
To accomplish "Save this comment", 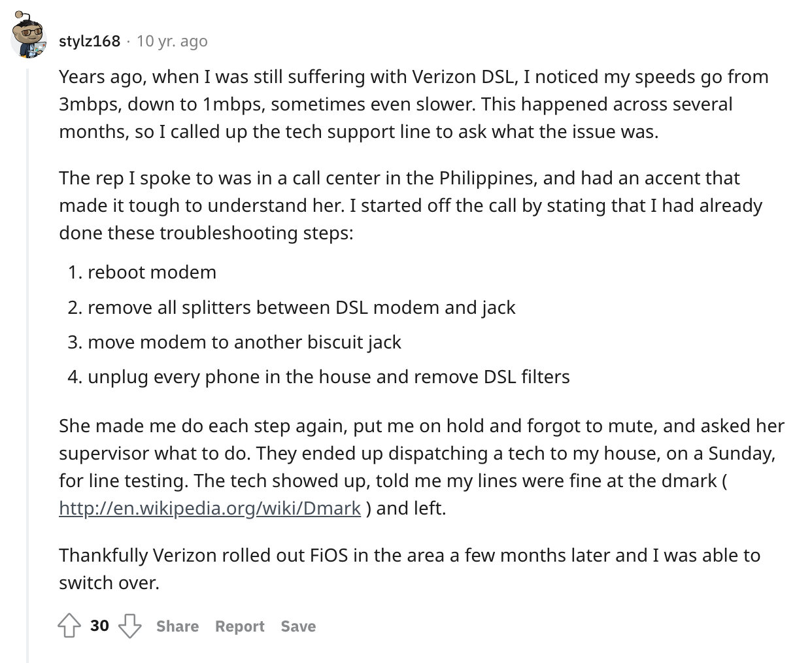I will [x=298, y=626].
